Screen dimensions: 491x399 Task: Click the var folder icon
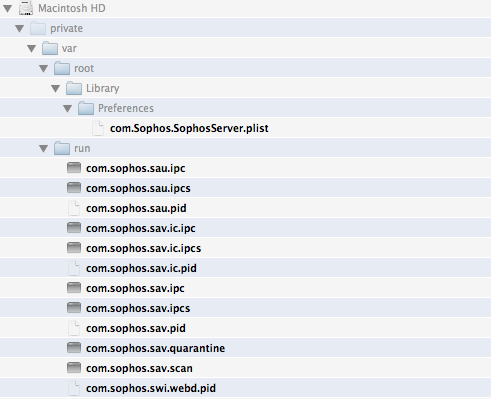(x=50, y=48)
